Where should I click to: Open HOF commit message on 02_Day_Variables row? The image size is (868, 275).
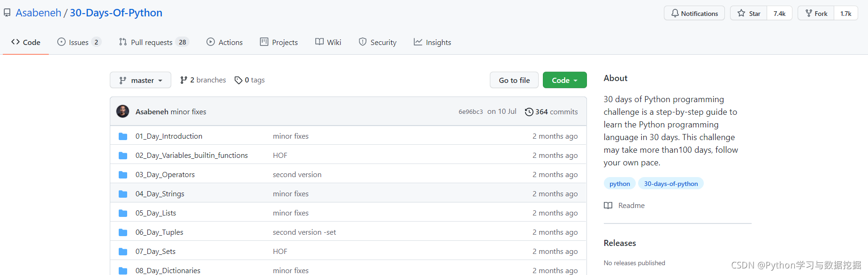280,155
